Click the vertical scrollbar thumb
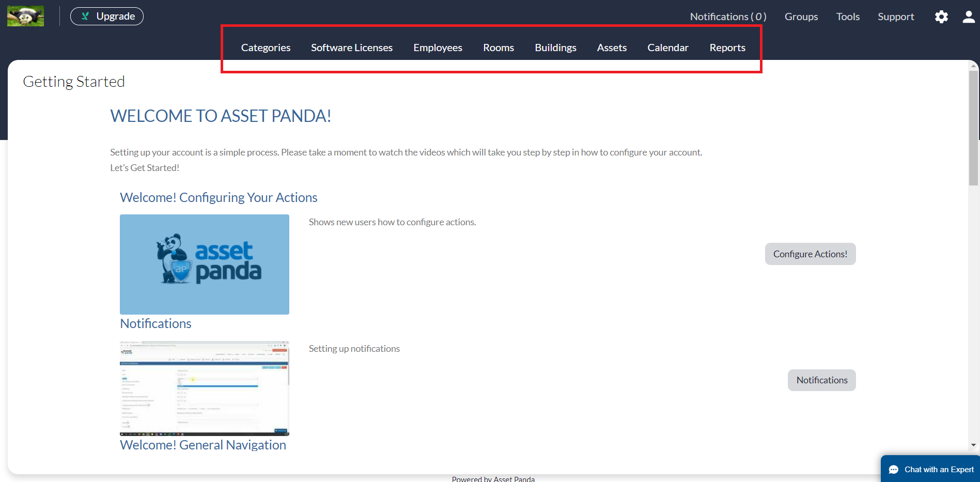The height and width of the screenshot is (482, 980). (x=974, y=128)
